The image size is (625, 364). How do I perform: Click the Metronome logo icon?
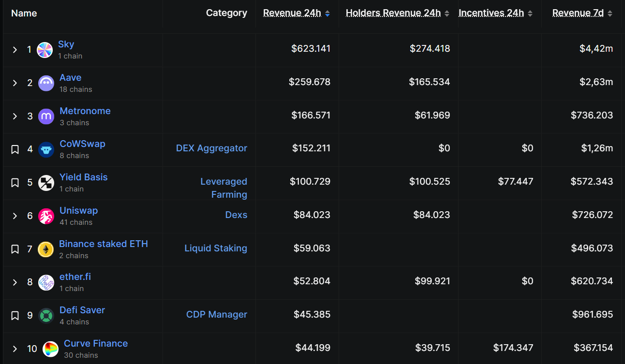[x=46, y=116]
